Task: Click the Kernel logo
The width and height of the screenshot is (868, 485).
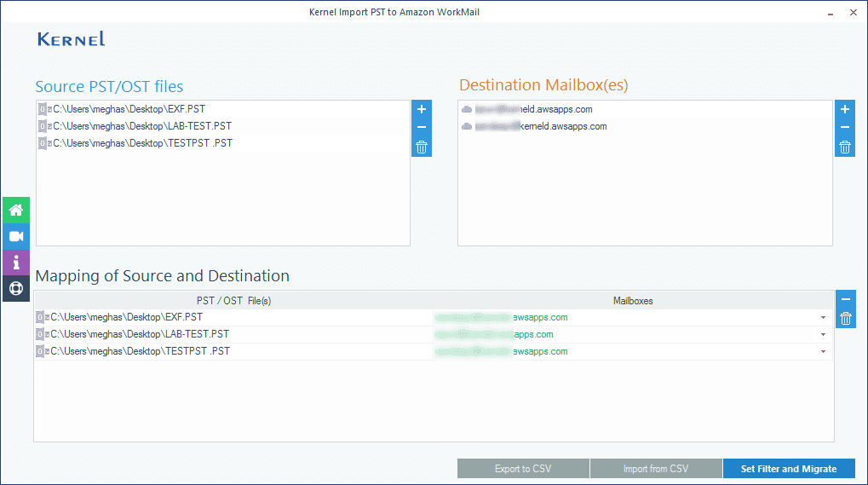Action: [71, 38]
